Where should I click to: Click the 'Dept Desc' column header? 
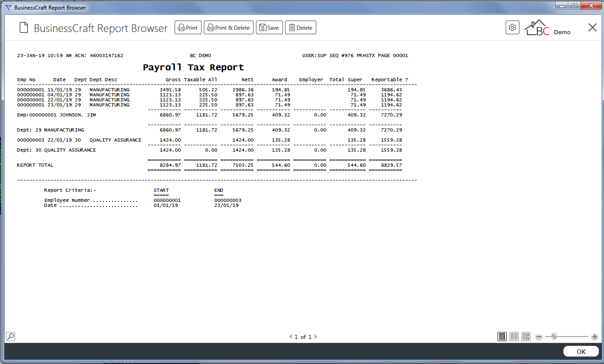103,79
